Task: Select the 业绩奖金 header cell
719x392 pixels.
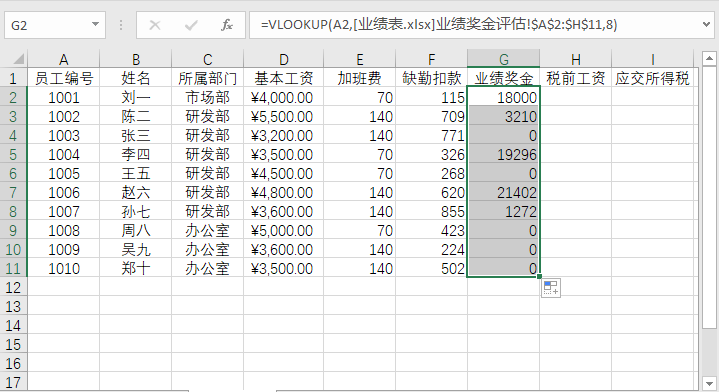Action: pos(503,78)
